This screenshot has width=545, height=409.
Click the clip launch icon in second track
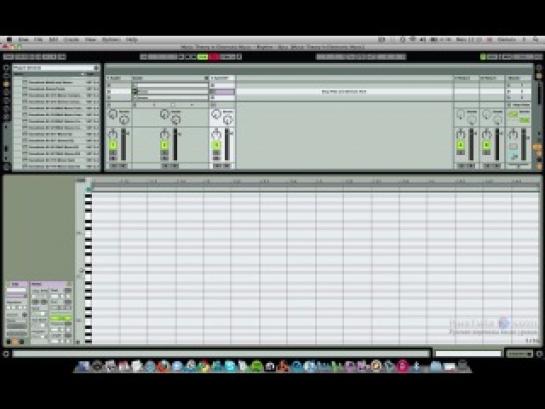[135, 92]
